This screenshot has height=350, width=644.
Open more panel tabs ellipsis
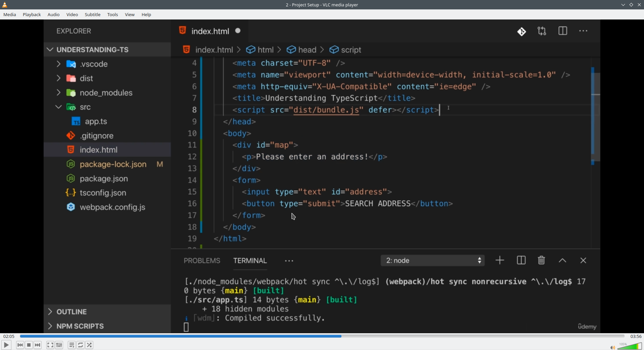(289, 261)
